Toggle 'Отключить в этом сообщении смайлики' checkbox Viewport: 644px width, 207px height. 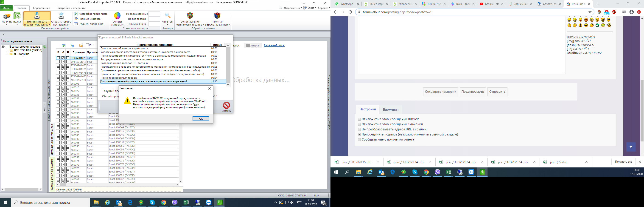click(359, 125)
